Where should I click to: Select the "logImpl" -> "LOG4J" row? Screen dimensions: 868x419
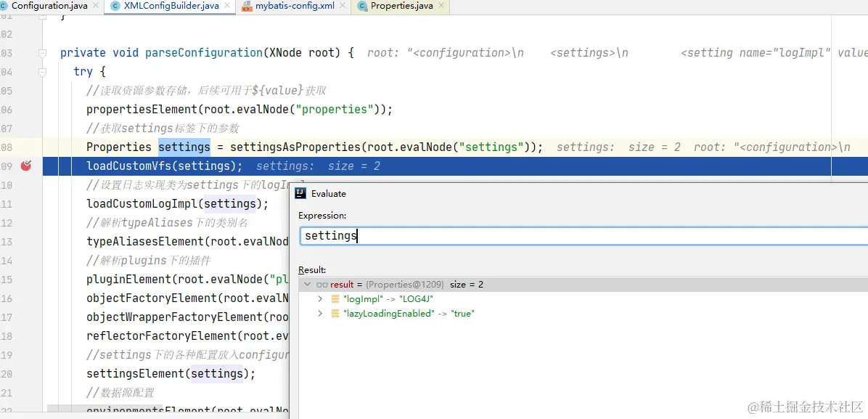[583, 298]
